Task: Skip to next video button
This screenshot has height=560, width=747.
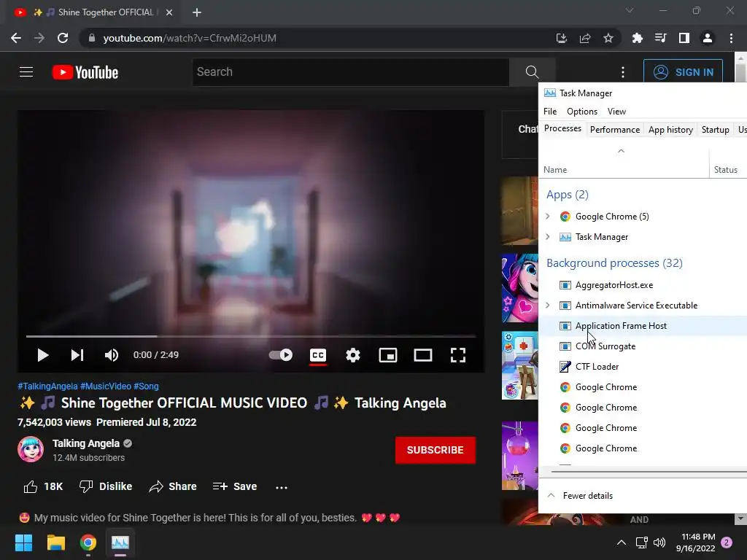Action: (77, 355)
